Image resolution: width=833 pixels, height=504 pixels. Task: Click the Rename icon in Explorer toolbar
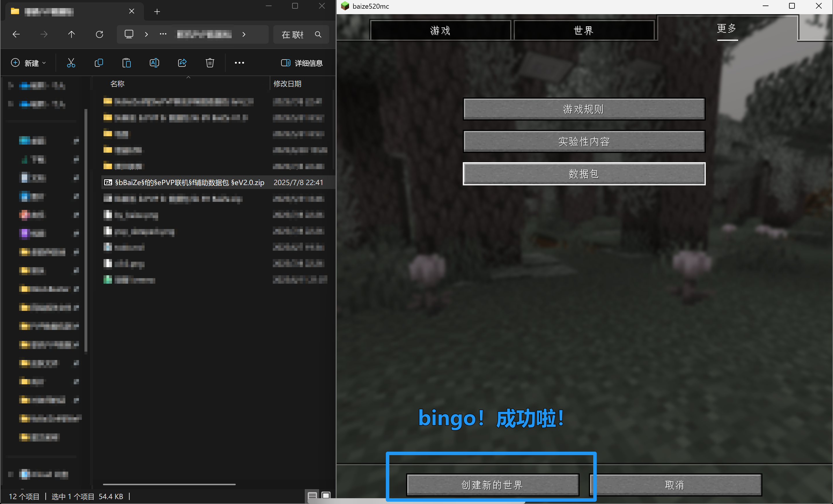[154, 63]
